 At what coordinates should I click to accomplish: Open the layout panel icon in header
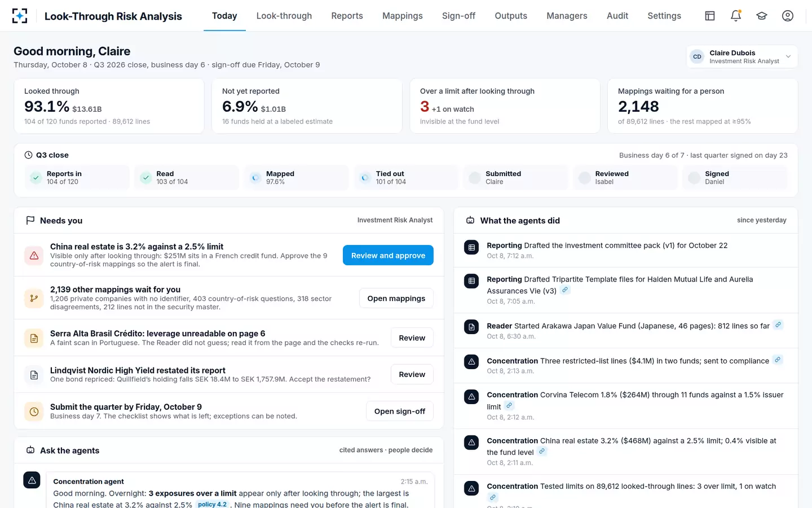tap(710, 16)
